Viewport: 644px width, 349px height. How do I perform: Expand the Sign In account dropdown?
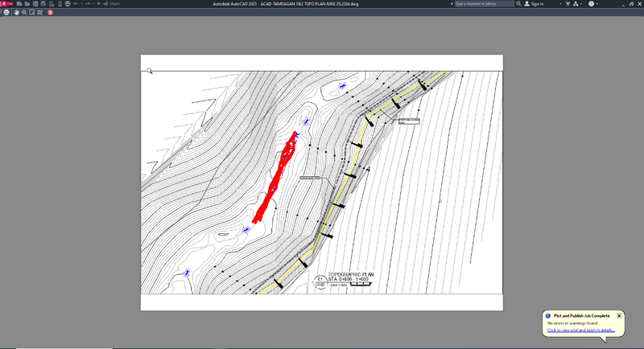[559, 4]
